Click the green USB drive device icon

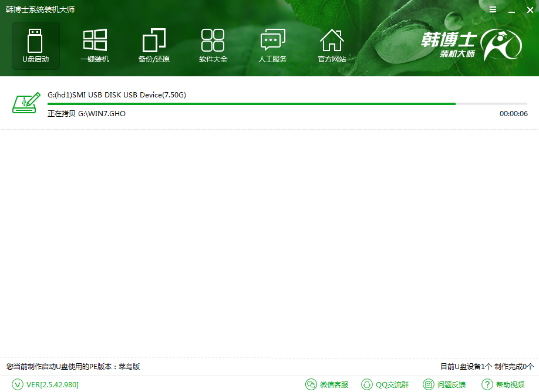pyautogui.click(x=25, y=104)
